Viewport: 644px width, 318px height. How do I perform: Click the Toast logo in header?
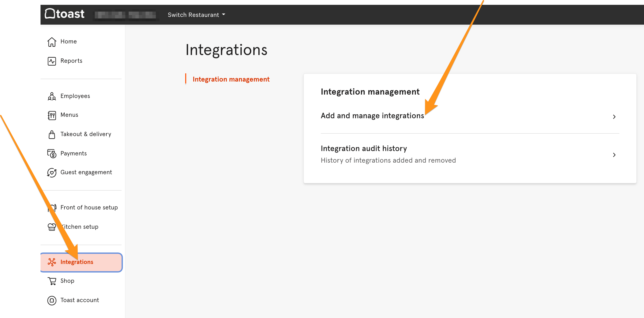point(64,14)
